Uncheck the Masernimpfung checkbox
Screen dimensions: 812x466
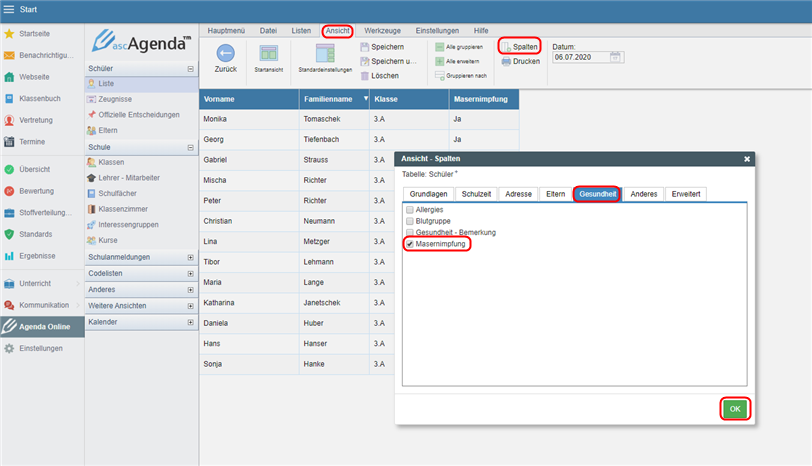[x=410, y=244]
